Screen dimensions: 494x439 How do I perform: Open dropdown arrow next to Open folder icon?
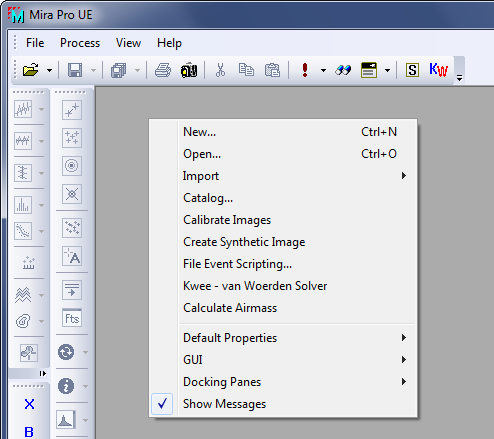49,70
